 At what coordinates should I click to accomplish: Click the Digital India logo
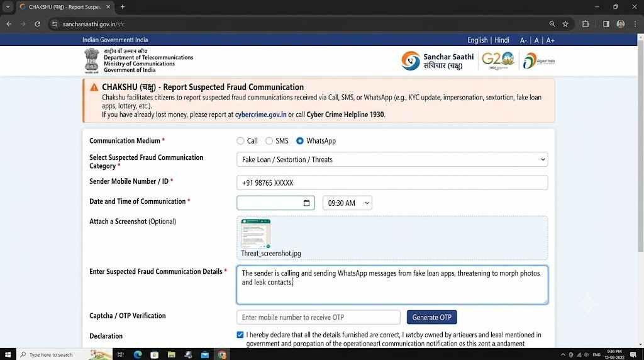539,61
